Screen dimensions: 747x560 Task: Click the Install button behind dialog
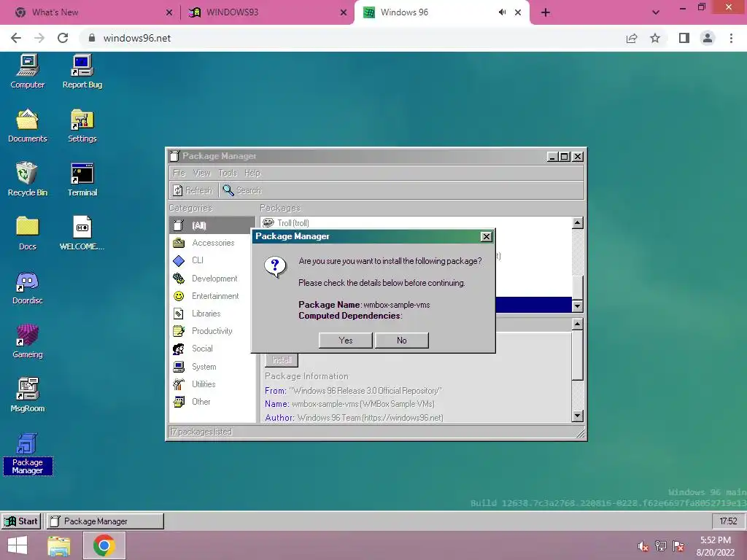pyautogui.click(x=282, y=360)
